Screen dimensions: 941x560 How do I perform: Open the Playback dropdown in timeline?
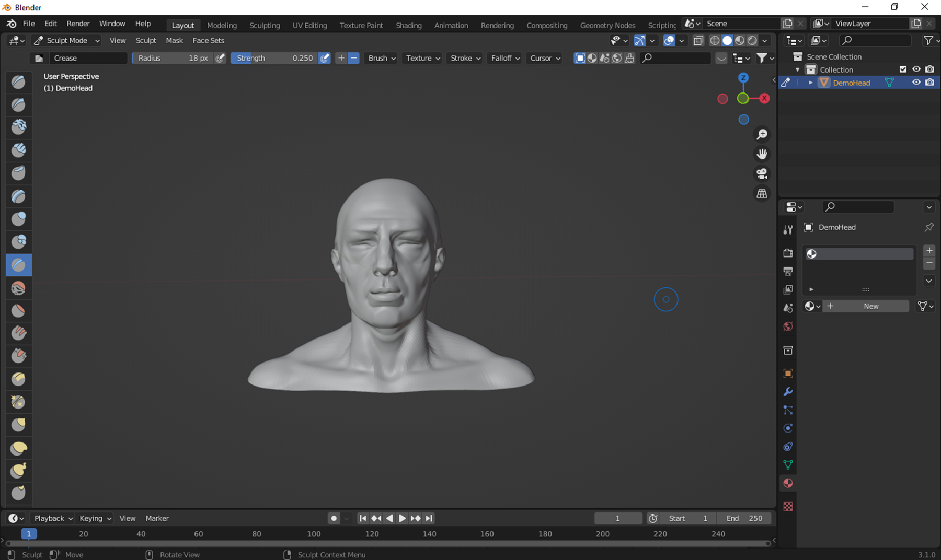[53, 518]
